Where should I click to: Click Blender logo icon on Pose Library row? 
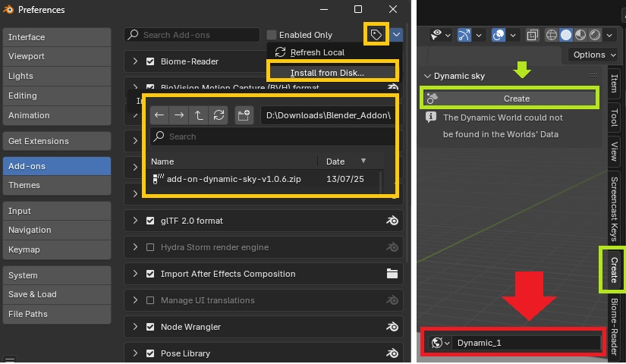(392, 353)
